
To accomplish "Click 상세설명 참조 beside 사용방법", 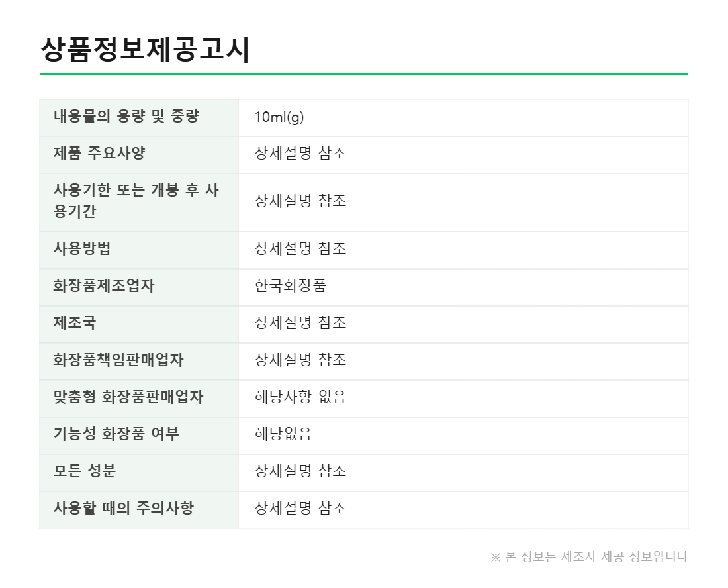I will [x=300, y=248].
